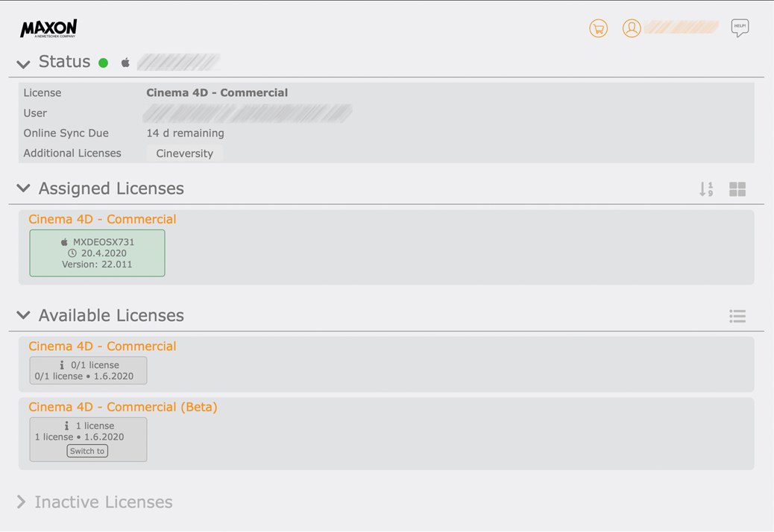Open the Cinema 4D - Commercial (Beta) link
The height and width of the screenshot is (532, 774).
(123, 407)
